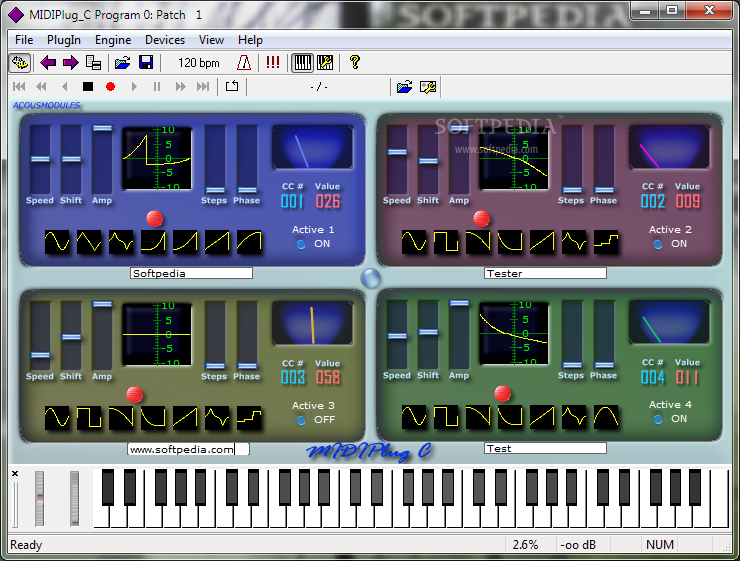Click the plugin editor toolbar icon
Viewport: 740px width, 561px height.
20,63
